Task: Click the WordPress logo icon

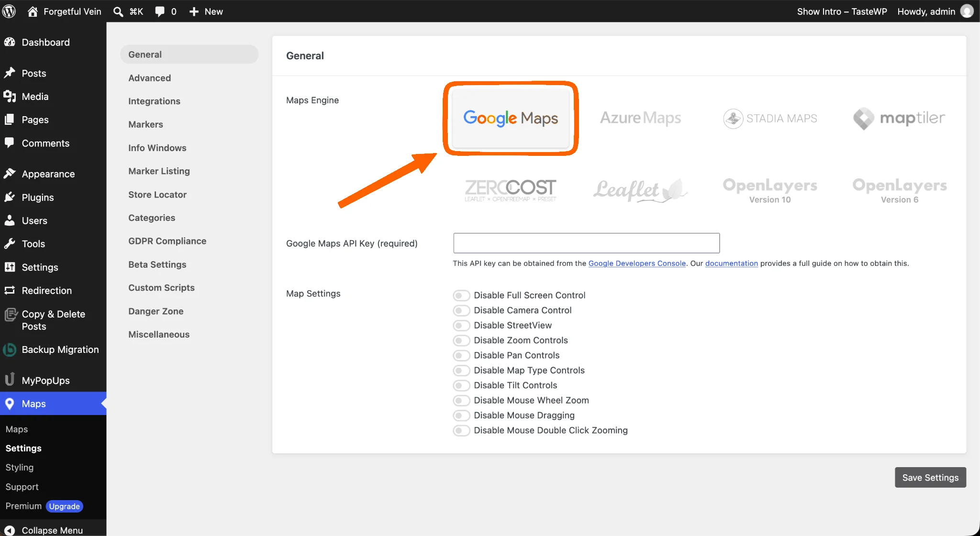Action: click(9, 11)
